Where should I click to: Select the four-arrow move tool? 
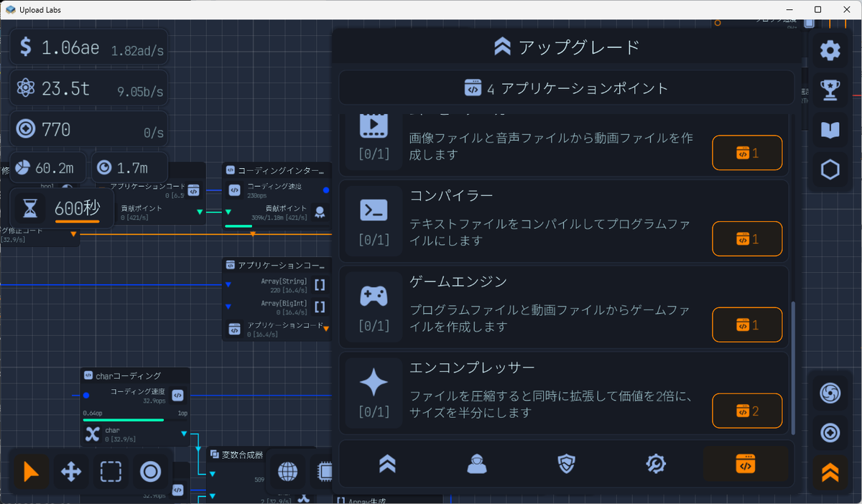click(71, 472)
